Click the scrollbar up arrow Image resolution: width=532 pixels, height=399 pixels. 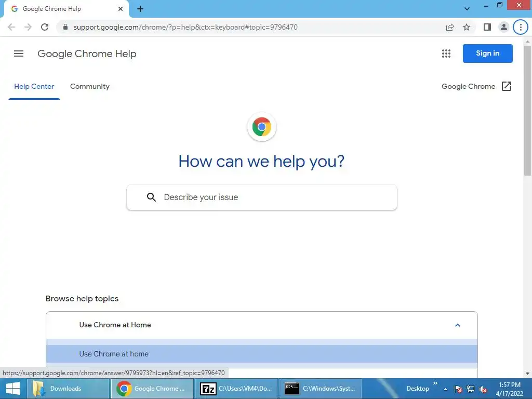[x=527, y=42]
